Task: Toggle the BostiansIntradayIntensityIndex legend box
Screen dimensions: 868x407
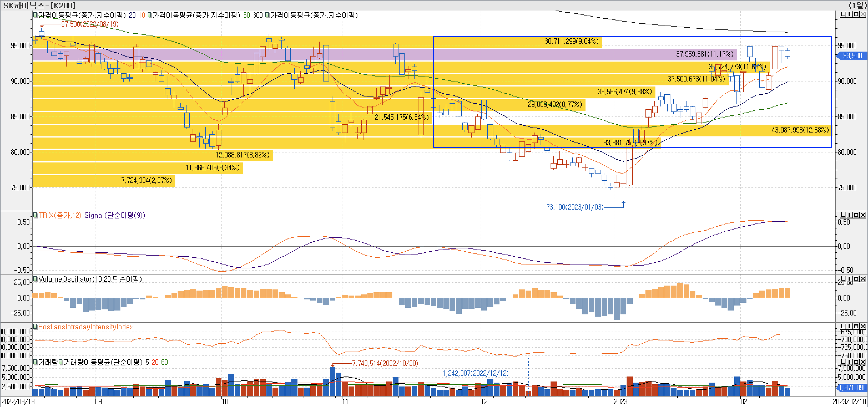Action: [36, 327]
